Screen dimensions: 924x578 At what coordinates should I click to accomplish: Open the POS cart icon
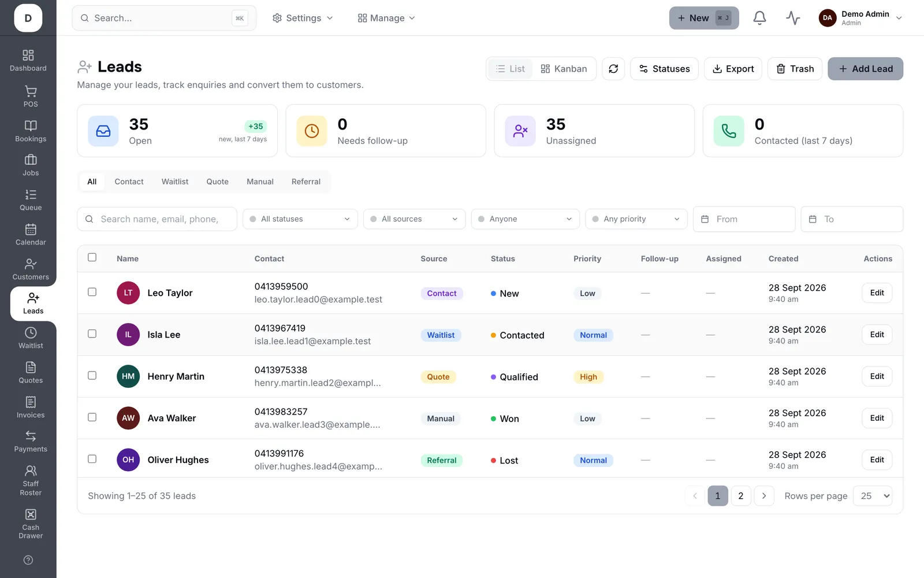[31, 91]
